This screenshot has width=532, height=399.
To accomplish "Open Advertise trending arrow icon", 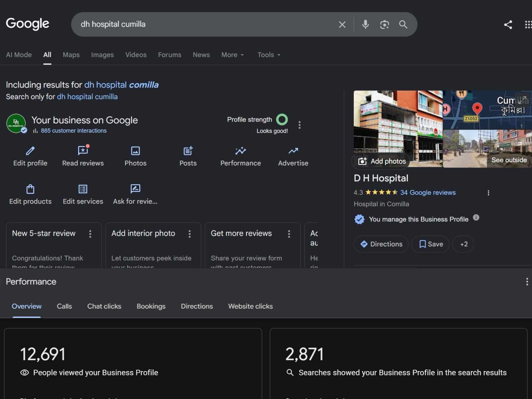I will point(293,151).
